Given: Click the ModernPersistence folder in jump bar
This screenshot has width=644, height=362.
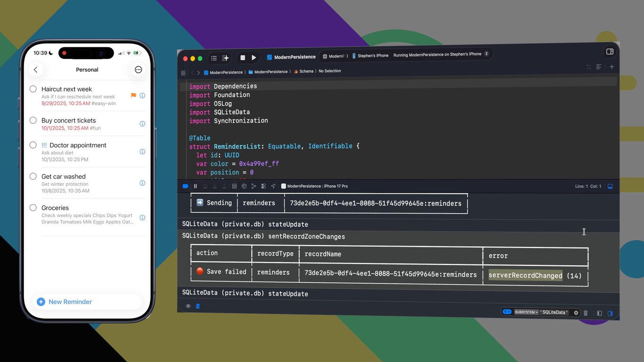Looking at the screenshot, I should [268, 72].
